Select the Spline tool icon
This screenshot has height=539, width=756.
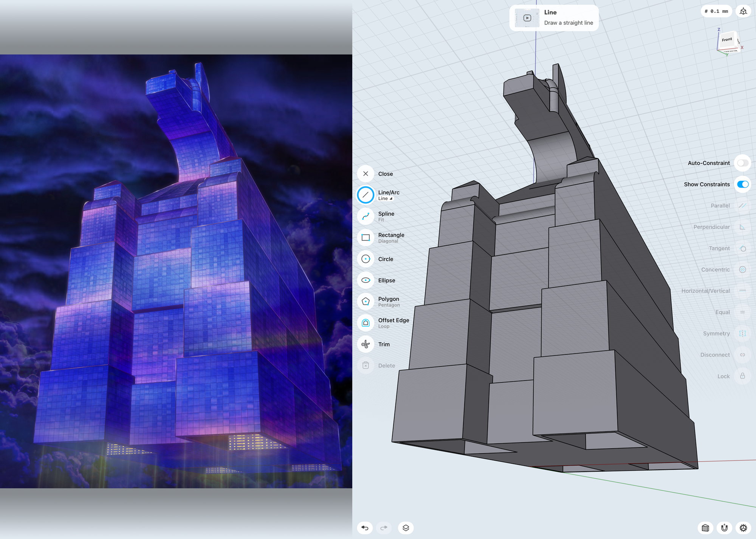[366, 216]
